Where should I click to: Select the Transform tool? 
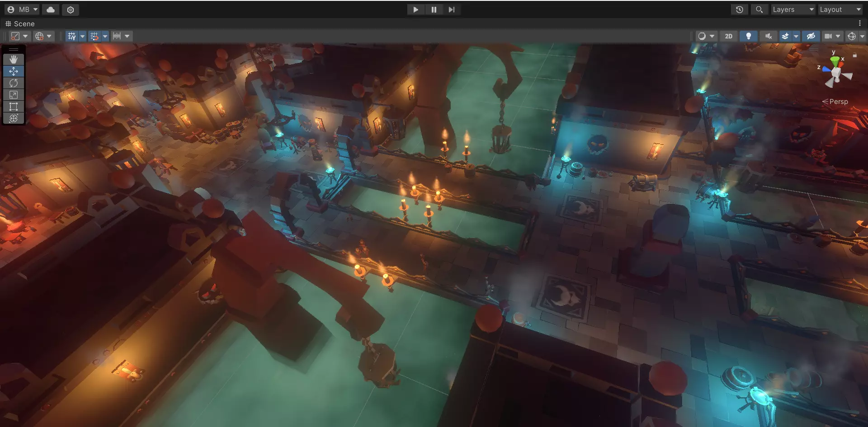[x=14, y=118]
